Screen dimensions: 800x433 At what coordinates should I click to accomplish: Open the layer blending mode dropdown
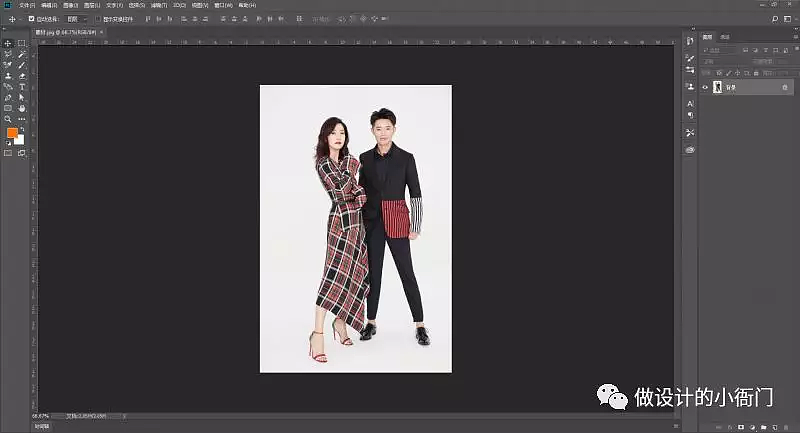point(721,61)
